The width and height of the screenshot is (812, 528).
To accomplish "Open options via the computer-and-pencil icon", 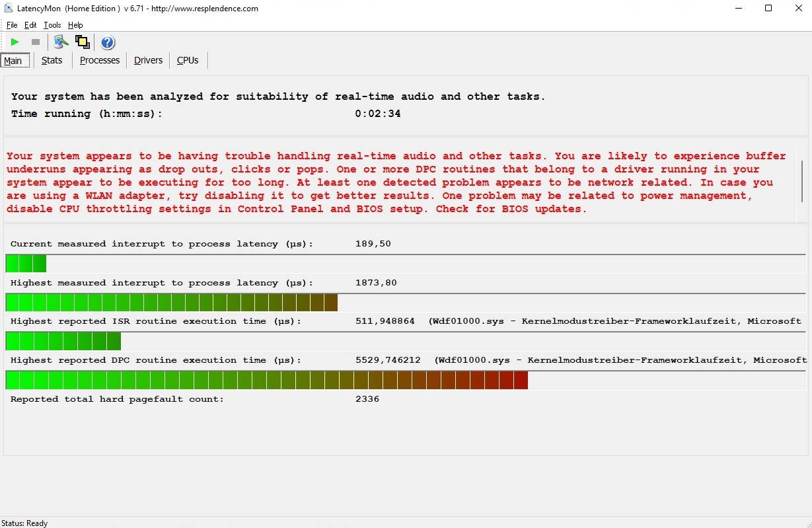I will click(x=61, y=42).
